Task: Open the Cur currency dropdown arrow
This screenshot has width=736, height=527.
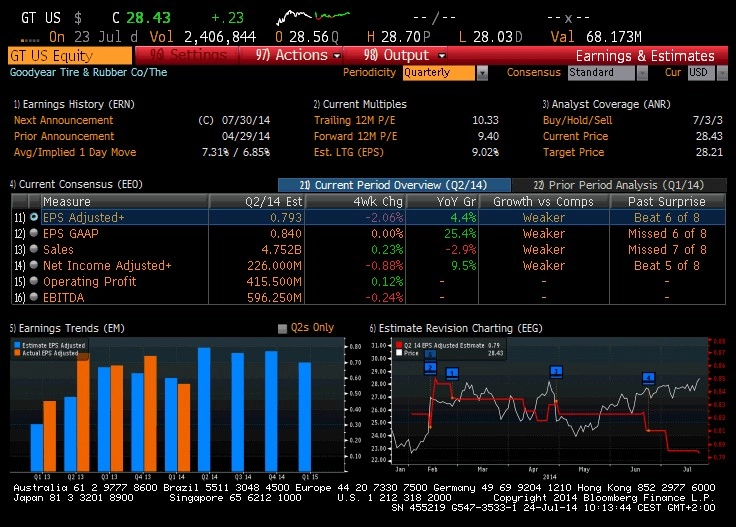Action: (x=722, y=73)
